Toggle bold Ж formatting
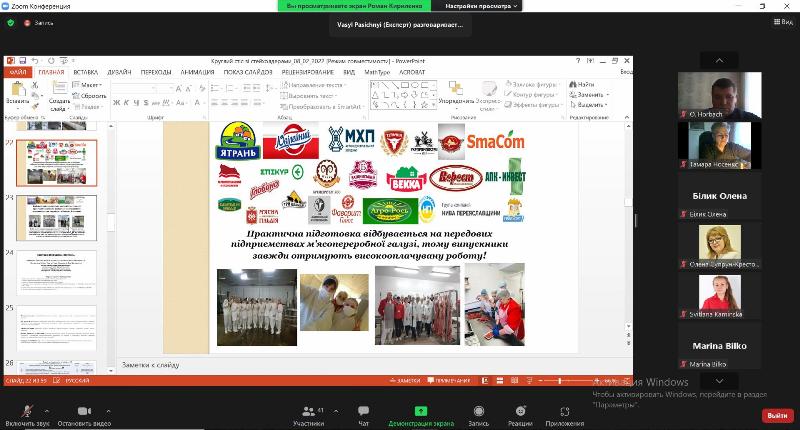800x430 pixels. pyautogui.click(x=116, y=103)
